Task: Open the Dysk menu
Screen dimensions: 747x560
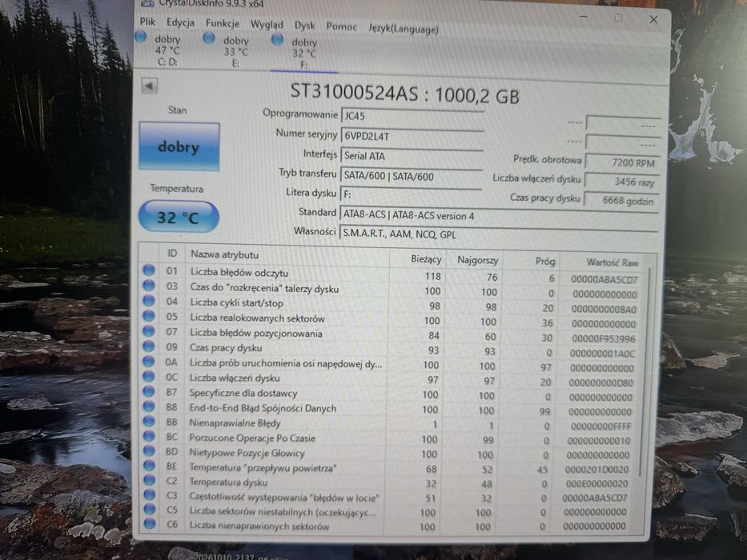Action: pyautogui.click(x=305, y=26)
